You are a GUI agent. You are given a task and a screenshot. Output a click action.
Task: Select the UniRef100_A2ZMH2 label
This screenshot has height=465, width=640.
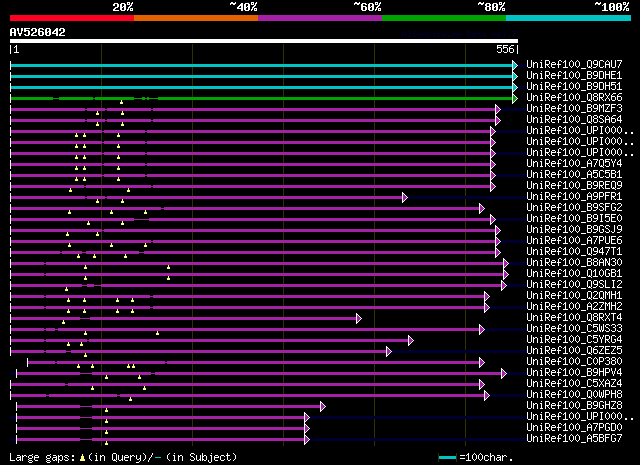tap(574, 307)
